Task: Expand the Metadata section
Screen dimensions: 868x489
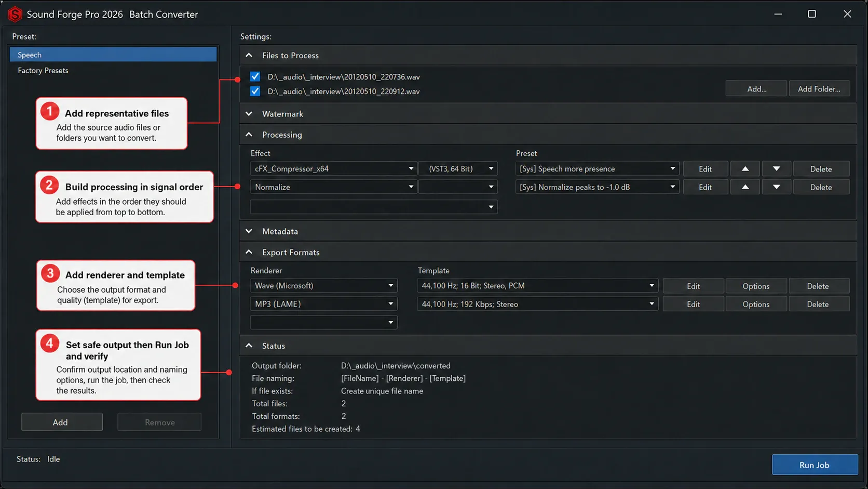Action: pyautogui.click(x=249, y=231)
